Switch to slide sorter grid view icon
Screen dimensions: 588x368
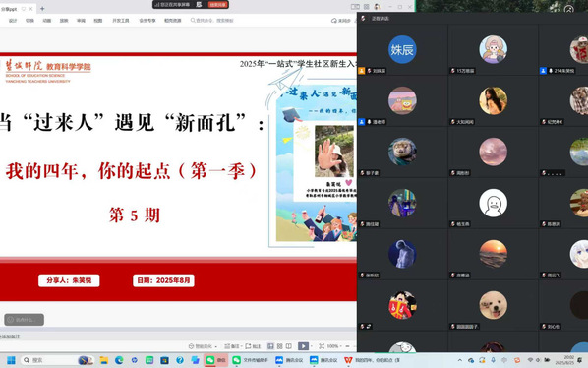click(x=280, y=346)
